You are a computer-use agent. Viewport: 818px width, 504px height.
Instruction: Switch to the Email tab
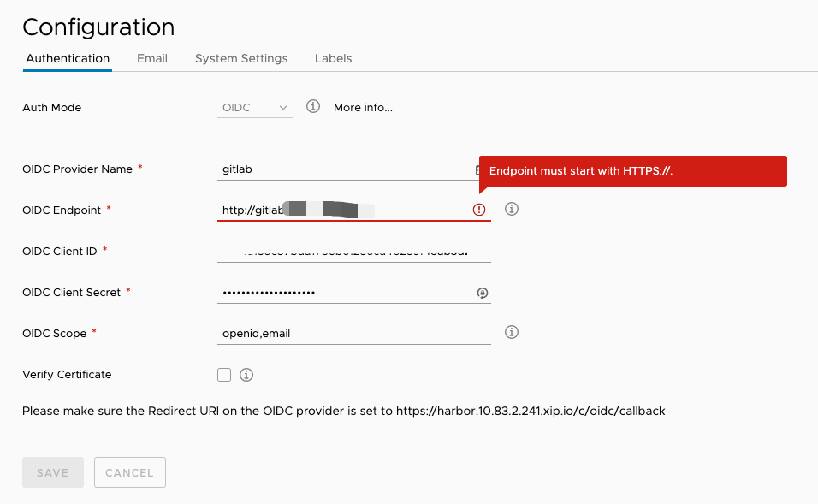tap(152, 58)
